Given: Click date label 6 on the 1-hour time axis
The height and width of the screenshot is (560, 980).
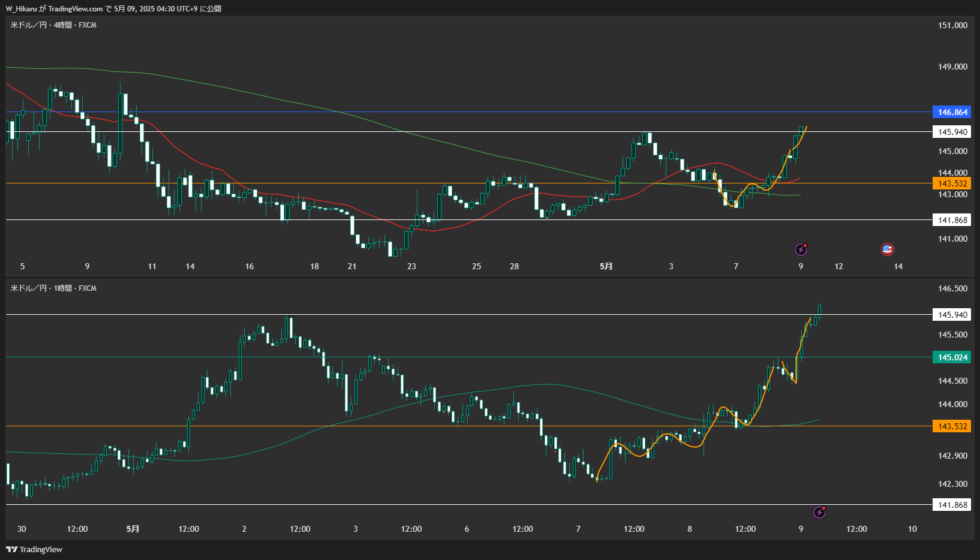Looking at the screenshot, I should pos(467,529).
